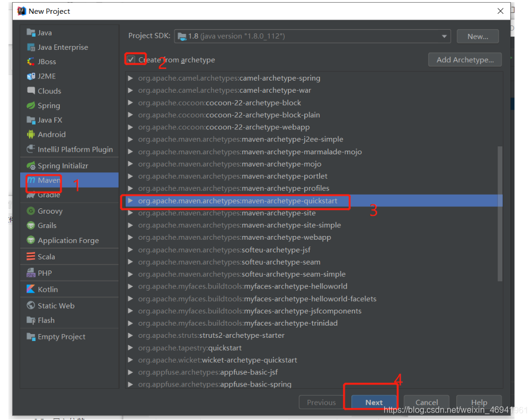
Task: Expand maven-archetype-quickstart entry
Action: pyautogui.click(x=130, y=200)
